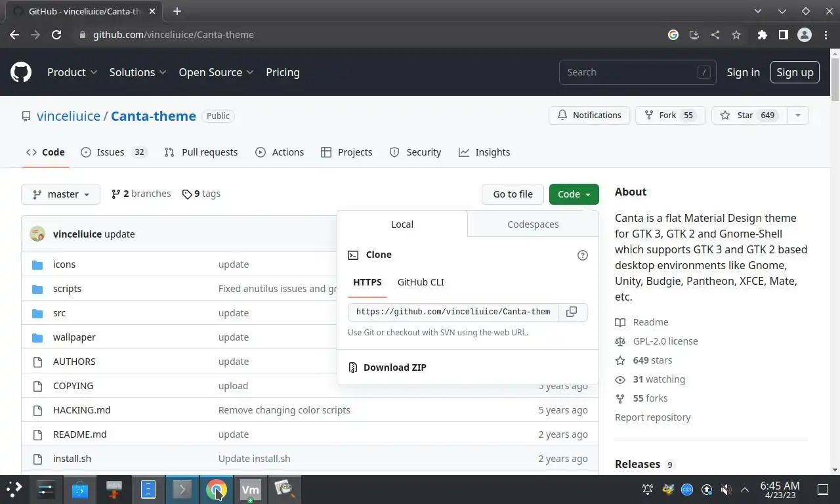View the 9 tags link
The image size is (840, 504).
(x=201, y=194)
